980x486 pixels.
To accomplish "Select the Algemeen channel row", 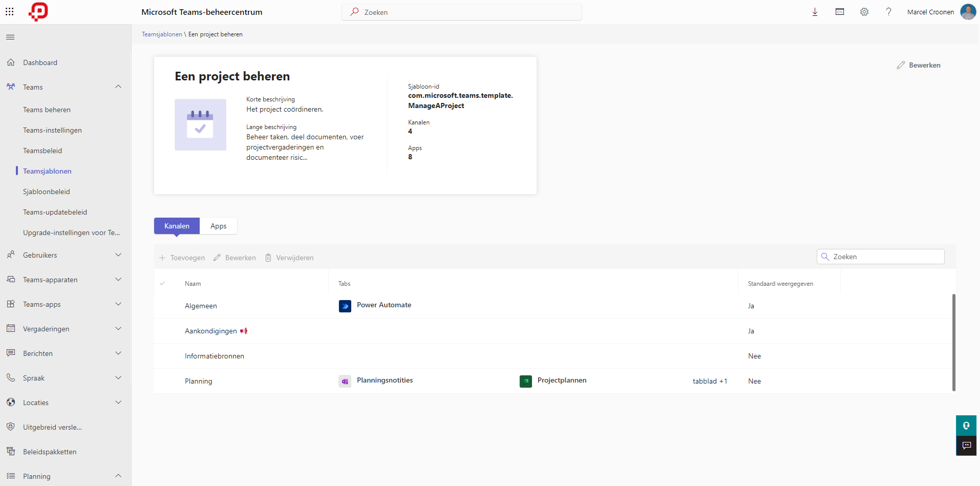I will tap(553, 306).
